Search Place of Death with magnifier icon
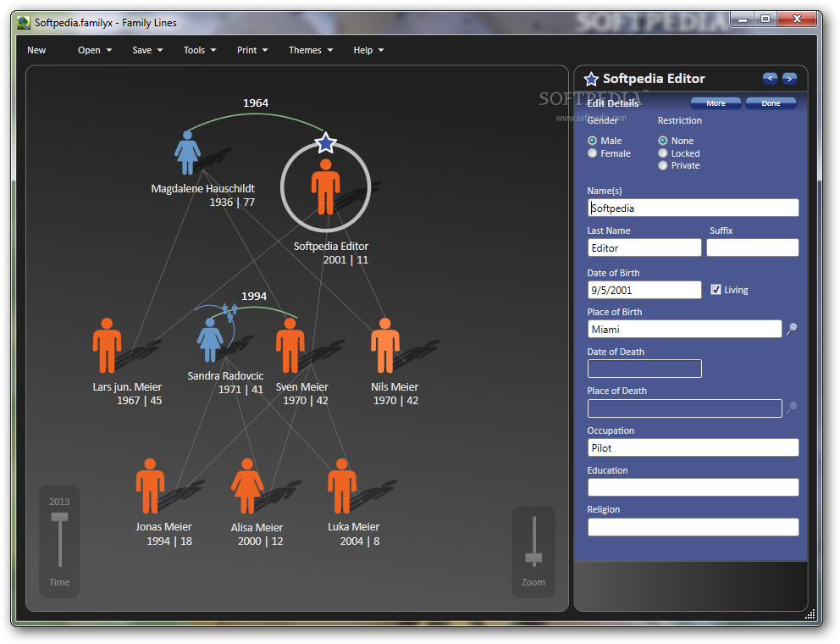This screenshot has width=840, height=644. point(792,408)
